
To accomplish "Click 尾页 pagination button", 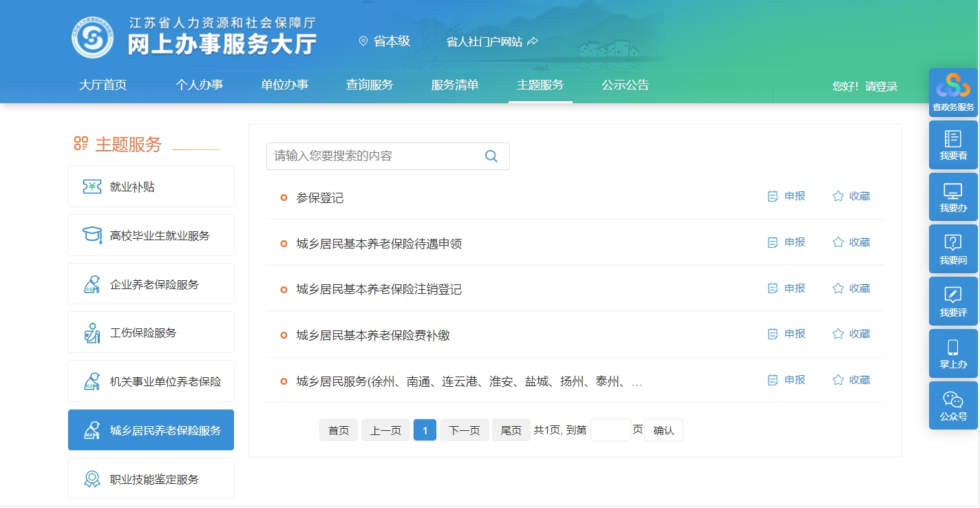I will coord(511,430).
